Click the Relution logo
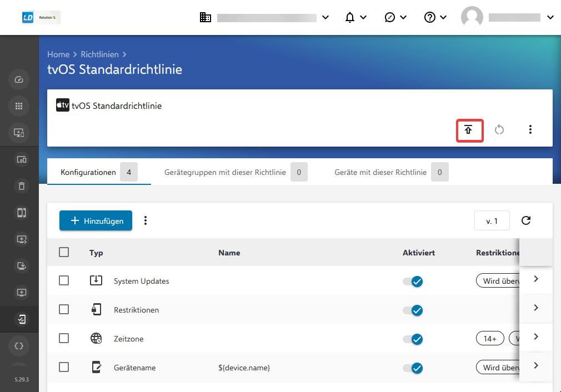This screenshot has width=561, height=392. 41,18
